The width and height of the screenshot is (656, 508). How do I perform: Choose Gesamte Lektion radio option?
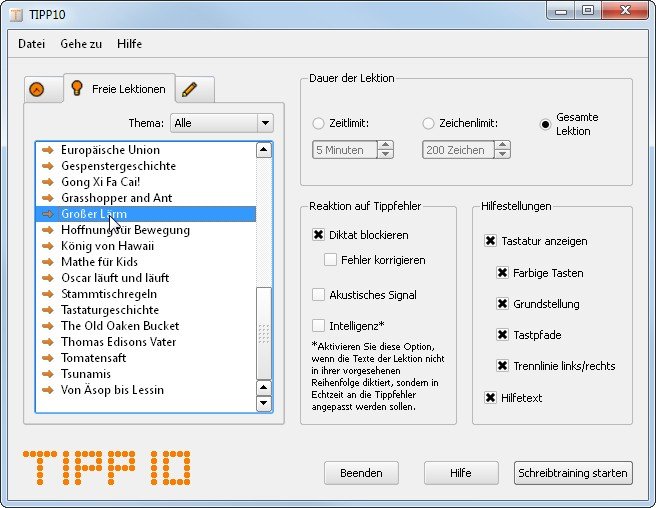click(545, 124)
